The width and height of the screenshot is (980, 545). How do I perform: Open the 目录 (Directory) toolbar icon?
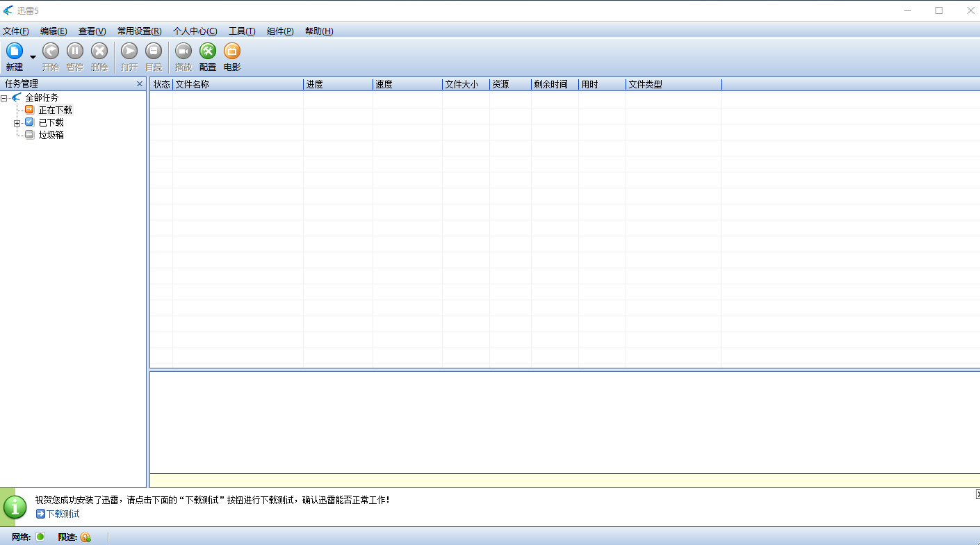[x=153, y=51]
